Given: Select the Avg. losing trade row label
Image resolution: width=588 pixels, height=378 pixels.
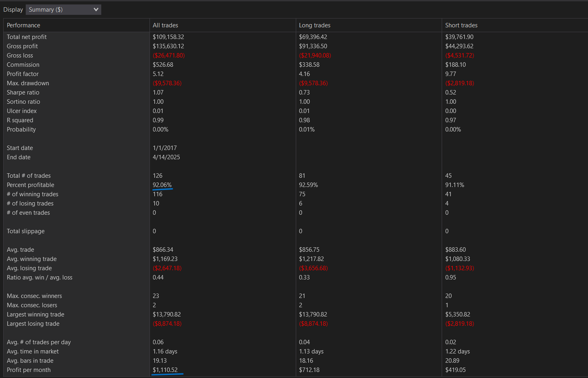Looking at the screenshot, I should [x=29, y=268].
